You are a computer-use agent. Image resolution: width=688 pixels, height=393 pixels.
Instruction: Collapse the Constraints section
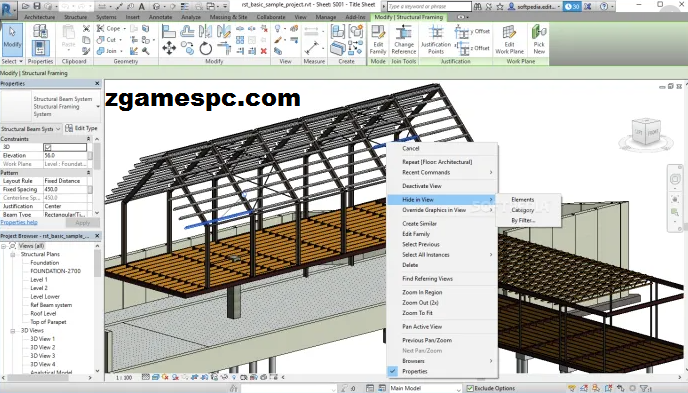(89, 139)
